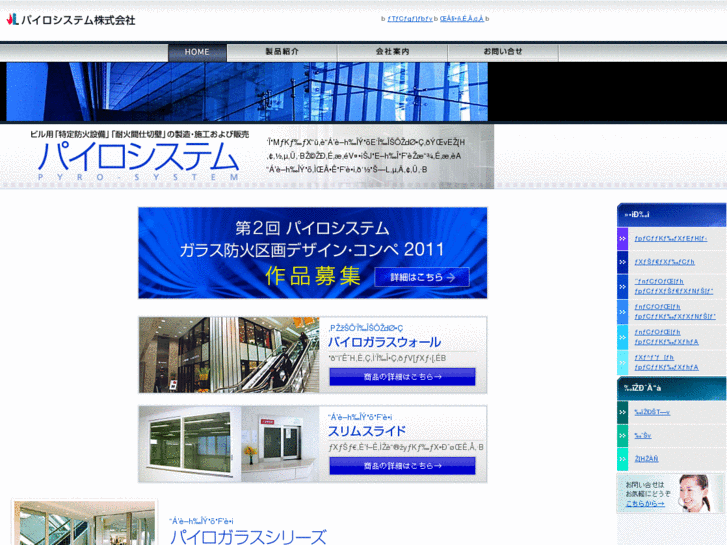Open sidebar link beside the dark navy arrow
The image size is (727, 545).
(x=664, y=262)
